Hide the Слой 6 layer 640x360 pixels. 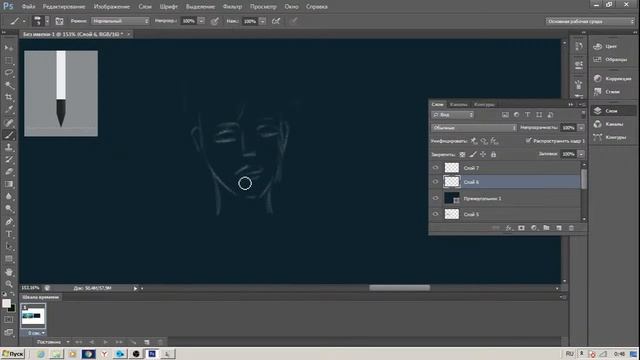click(x=436, y=182)
